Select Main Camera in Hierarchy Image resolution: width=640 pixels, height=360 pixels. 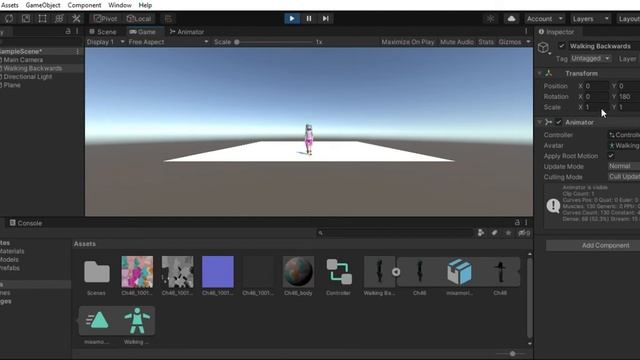[x=23, y=60]
